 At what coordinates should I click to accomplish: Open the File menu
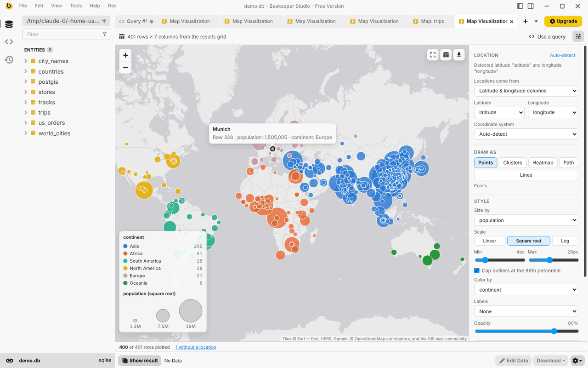(x=23, y=6)
